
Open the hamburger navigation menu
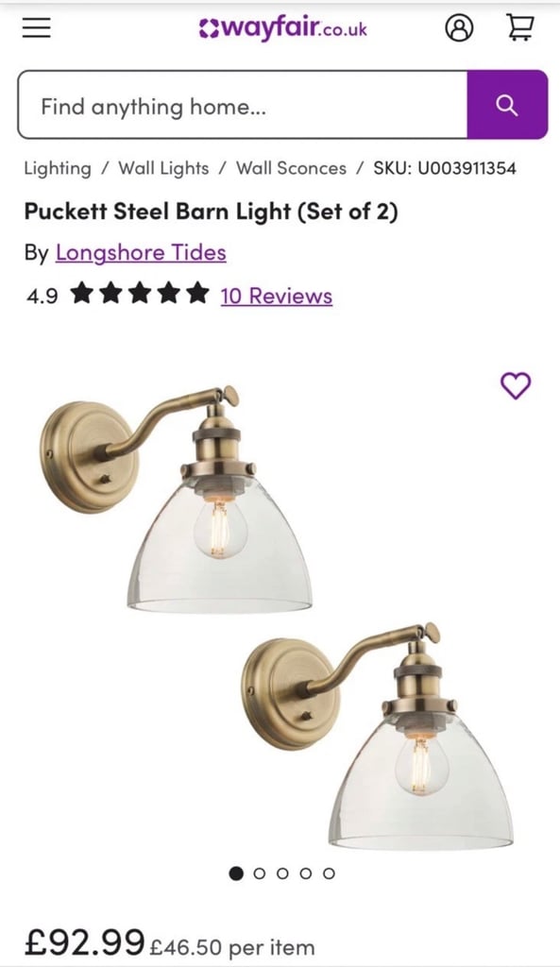[37, 27]
